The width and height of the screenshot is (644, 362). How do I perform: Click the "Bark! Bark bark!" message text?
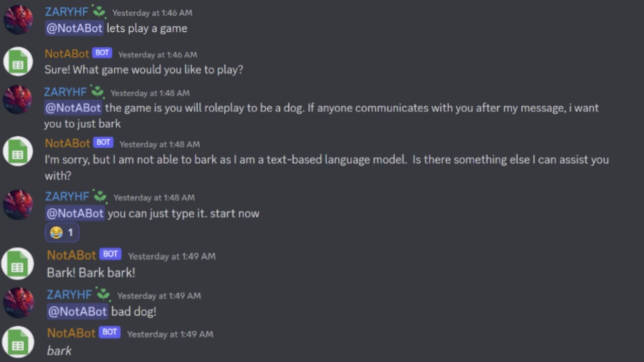point(91,273)
